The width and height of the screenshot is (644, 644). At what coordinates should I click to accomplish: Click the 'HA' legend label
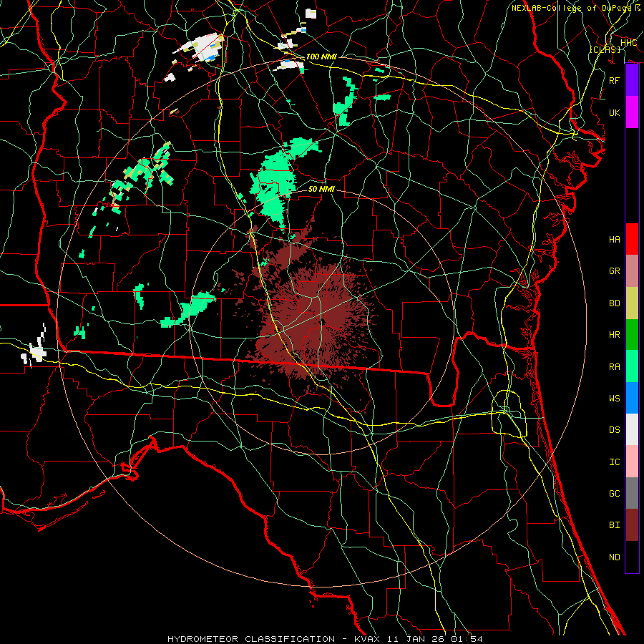click(614, 239)
